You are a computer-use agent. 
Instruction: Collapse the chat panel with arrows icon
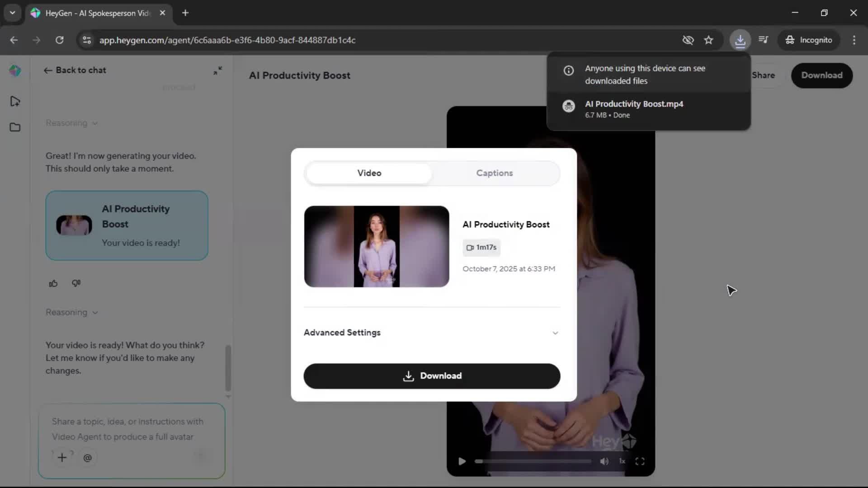pos(218,70)
